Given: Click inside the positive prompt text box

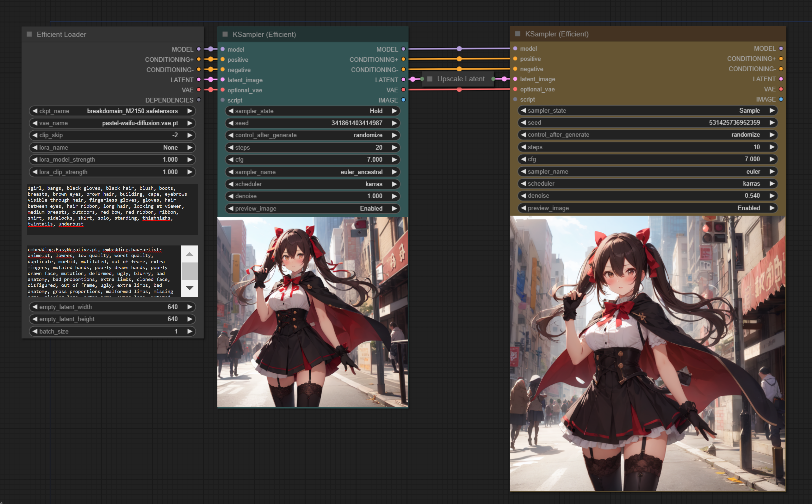Looking at the screenshot, I should pos(112,209).
